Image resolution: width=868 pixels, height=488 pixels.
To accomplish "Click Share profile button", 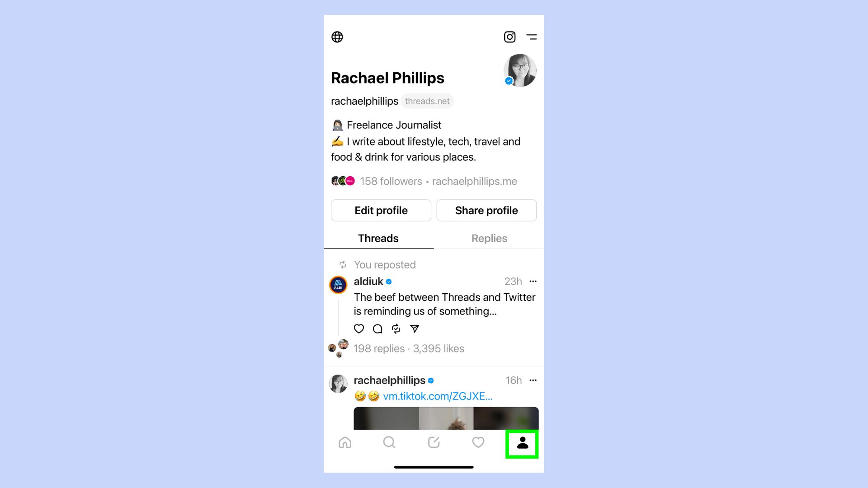I will click(486, 210).
